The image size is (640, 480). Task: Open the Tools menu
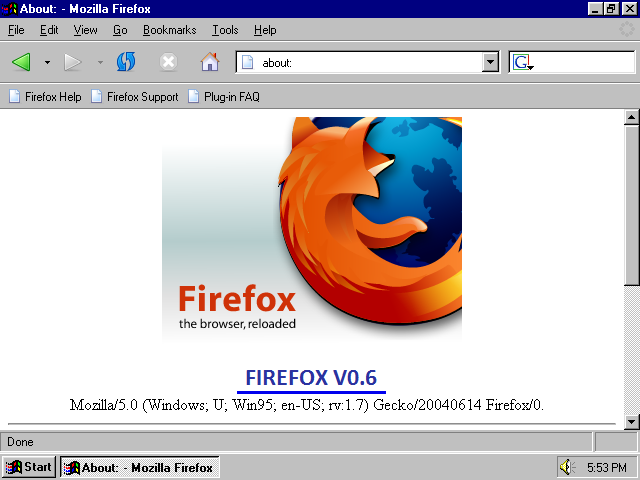(225, 30)
